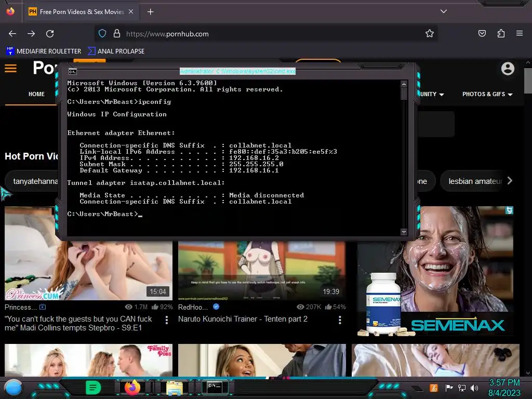Switch to Firefox from the taskbar
This screenshot has height=399, width=532.
(132, 387)
